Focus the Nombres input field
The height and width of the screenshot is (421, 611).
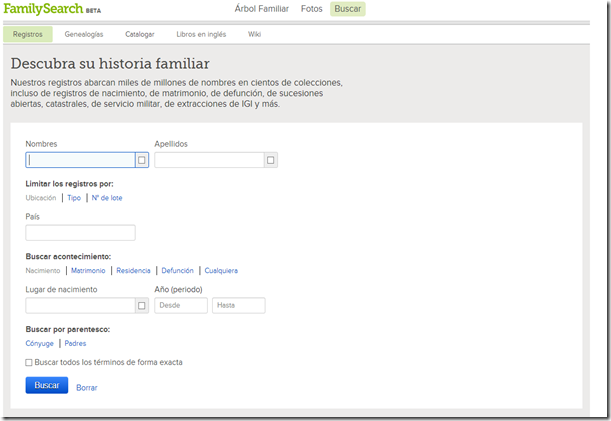click(x=80, y=160)
